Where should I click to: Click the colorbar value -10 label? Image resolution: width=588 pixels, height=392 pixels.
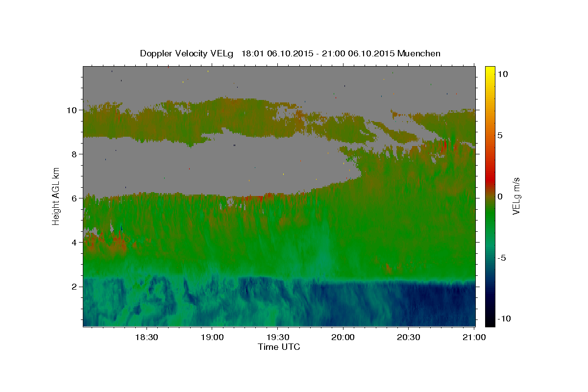(504, 318)
